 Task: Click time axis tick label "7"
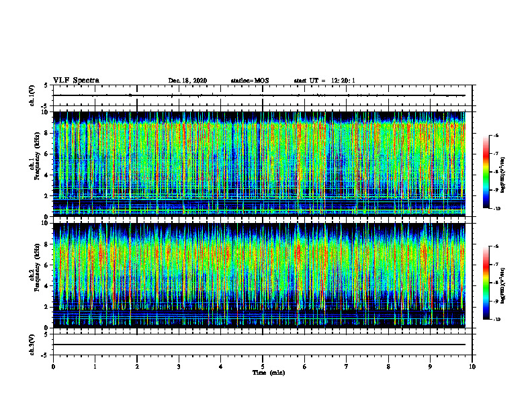pyautogui.click(x=347, y=367)
